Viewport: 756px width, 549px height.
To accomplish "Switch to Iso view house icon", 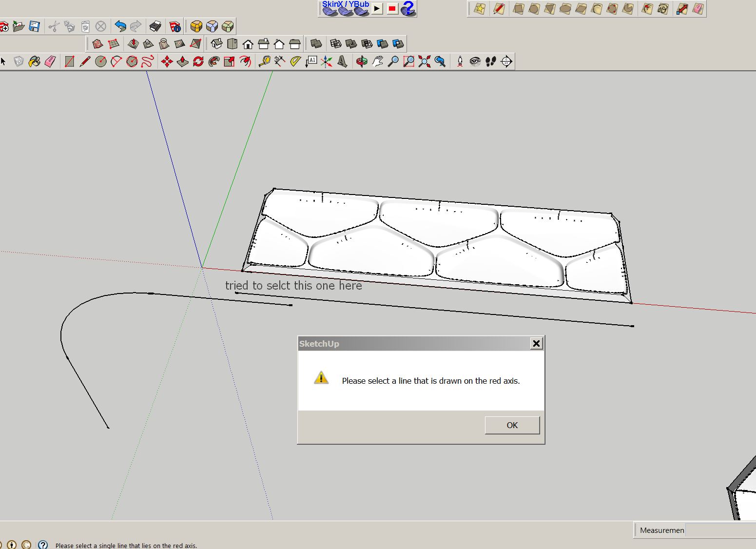I will [x=216, y=44].
